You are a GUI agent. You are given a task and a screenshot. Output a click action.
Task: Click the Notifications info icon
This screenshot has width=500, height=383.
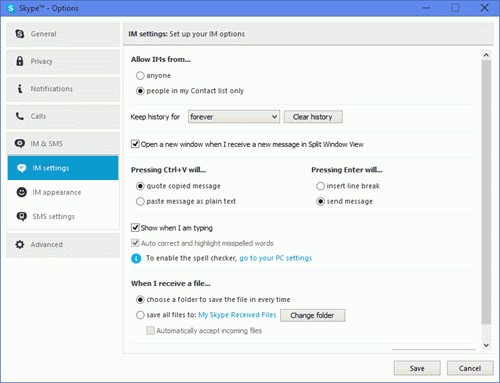coord(20,89)
